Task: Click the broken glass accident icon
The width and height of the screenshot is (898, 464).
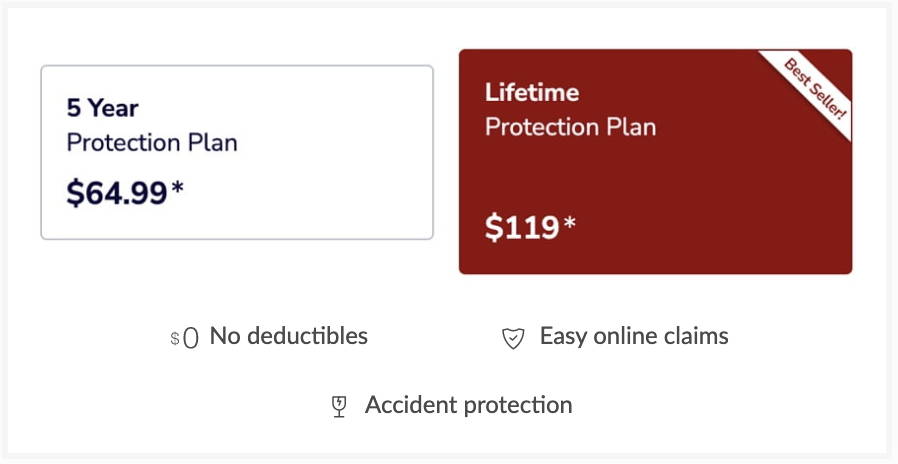Action: click(339, 406)
